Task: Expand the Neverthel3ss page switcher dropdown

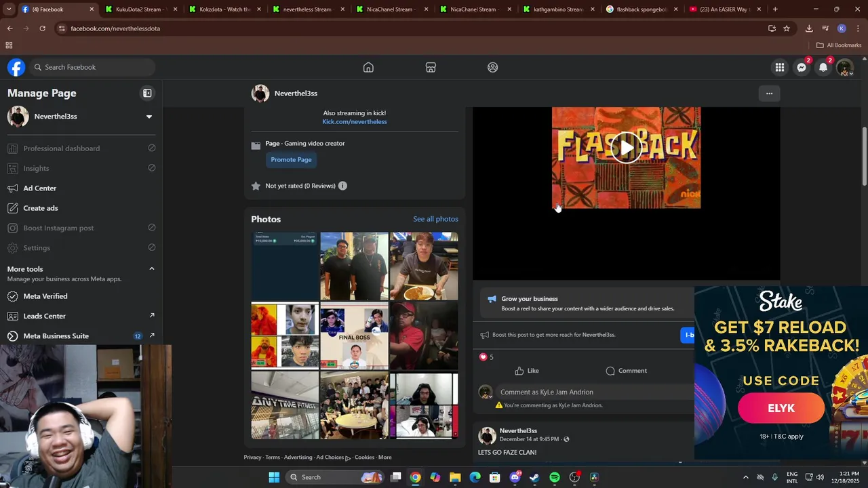Action: 149,117
